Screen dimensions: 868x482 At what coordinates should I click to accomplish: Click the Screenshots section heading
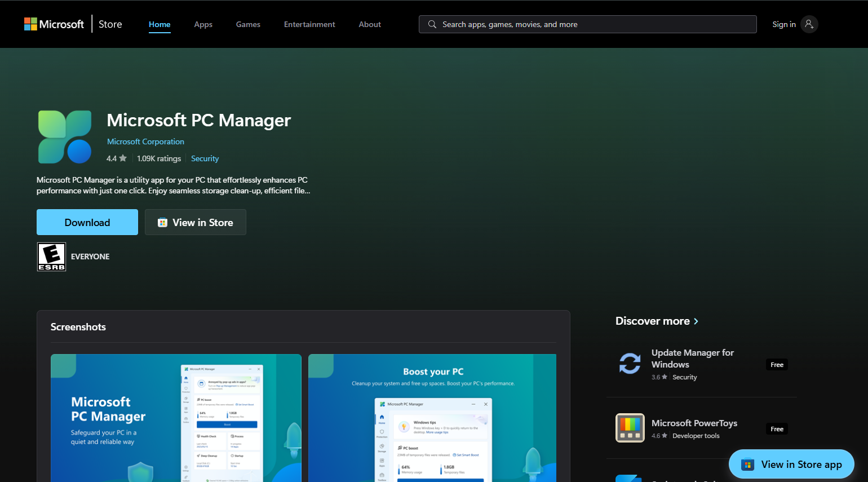click(78, 327)
